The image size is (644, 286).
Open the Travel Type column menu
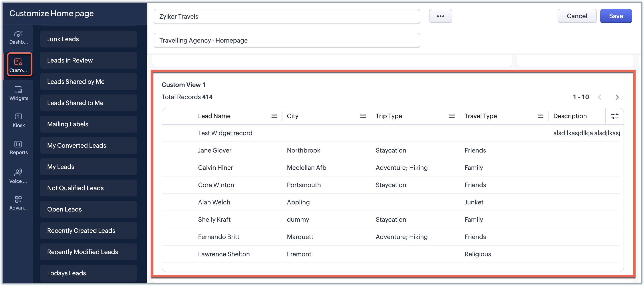pos(540,116)
